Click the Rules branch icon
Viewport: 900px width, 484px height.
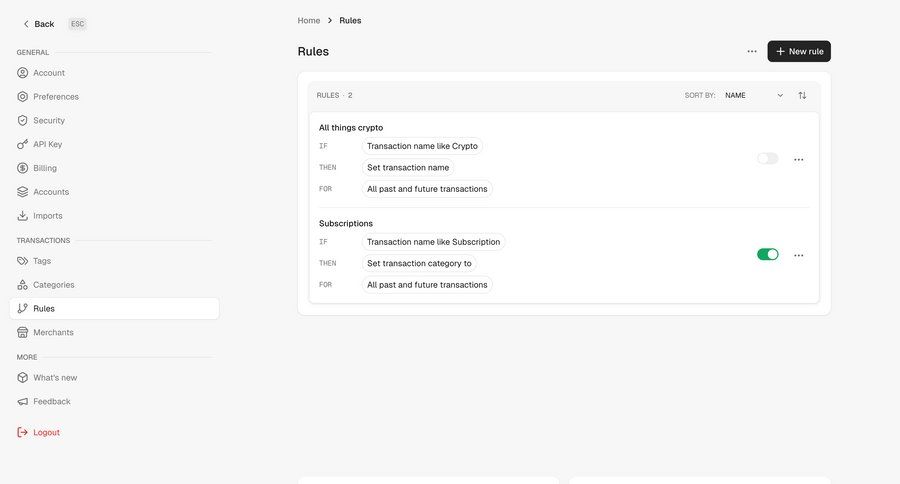pos(22,308)
